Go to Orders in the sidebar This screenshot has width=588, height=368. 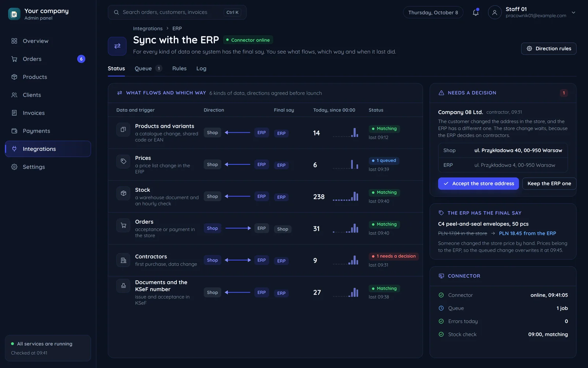pyautogui.click(x=48, y=59)
